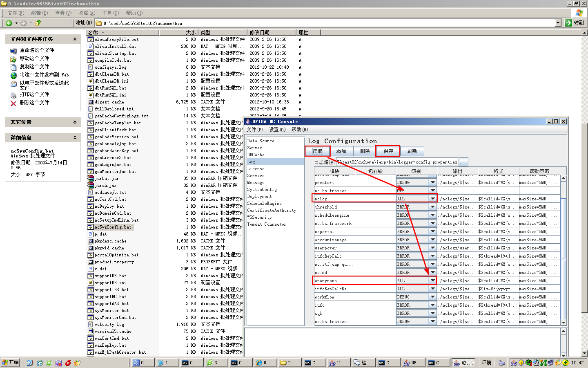Click the ... browse button beside log path
Screen dimensions: 588x368
tap(463, 162)
